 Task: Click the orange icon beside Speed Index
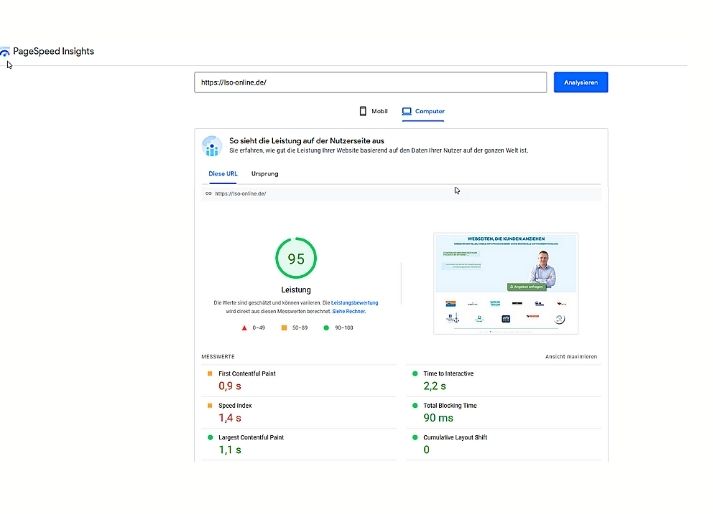tap(210, 405)
